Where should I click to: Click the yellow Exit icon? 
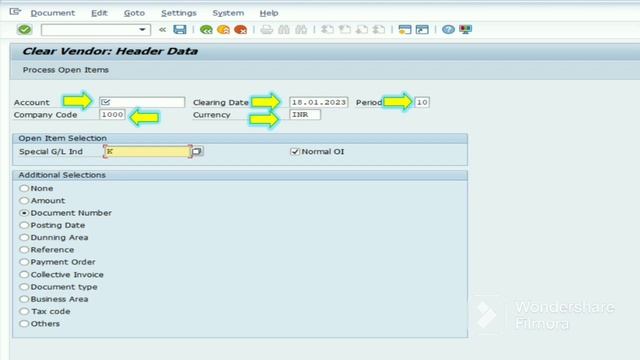coord(223,29)
